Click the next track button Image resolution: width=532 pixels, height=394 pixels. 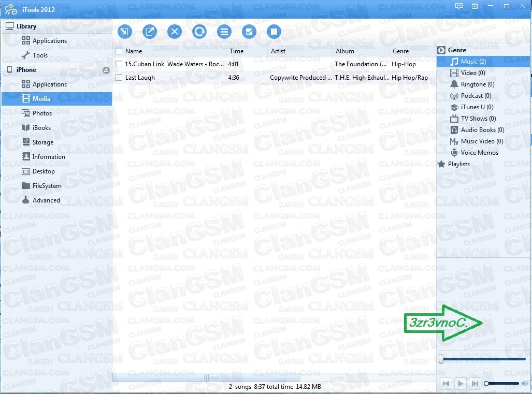tap(475, 384)
